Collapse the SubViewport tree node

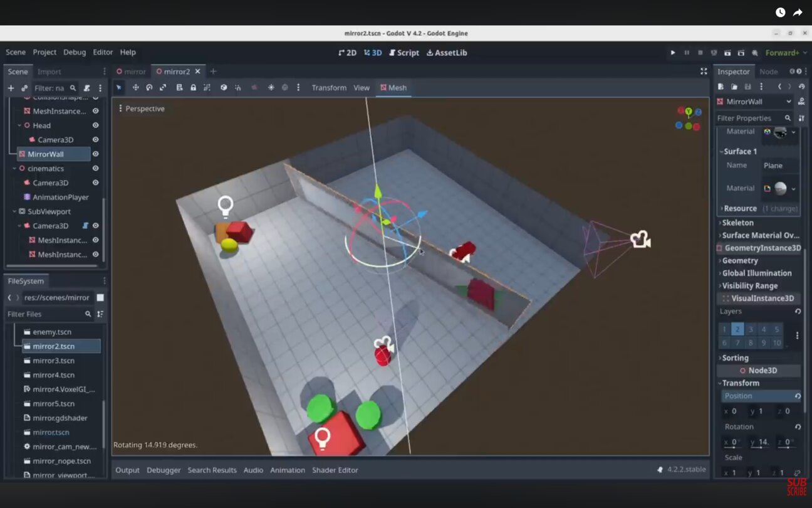pyautogui.click(x=14, y=212)
